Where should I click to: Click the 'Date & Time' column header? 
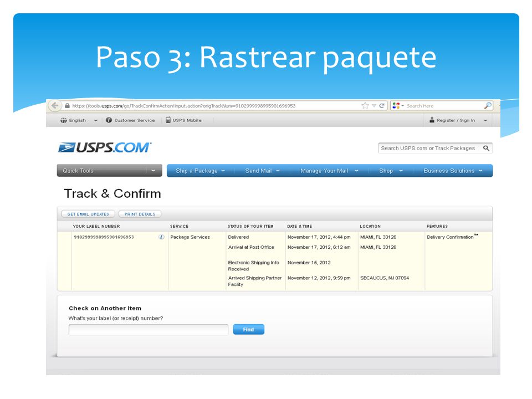click(299, 226)
